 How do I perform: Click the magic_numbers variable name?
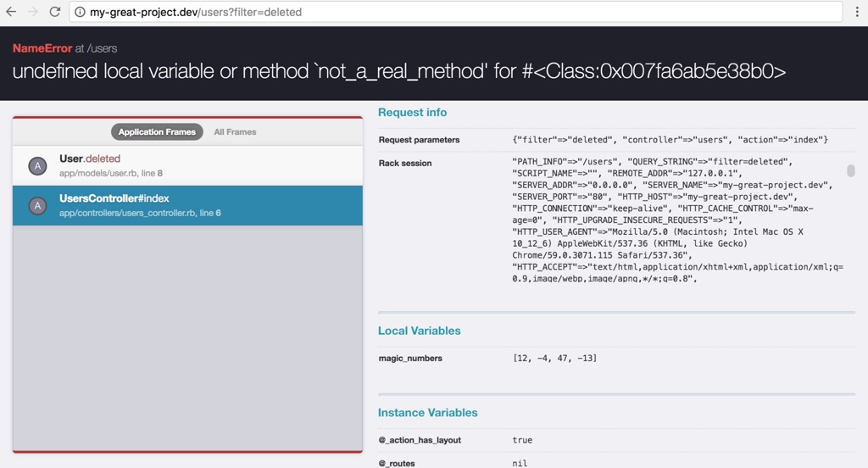click(410, 359)
